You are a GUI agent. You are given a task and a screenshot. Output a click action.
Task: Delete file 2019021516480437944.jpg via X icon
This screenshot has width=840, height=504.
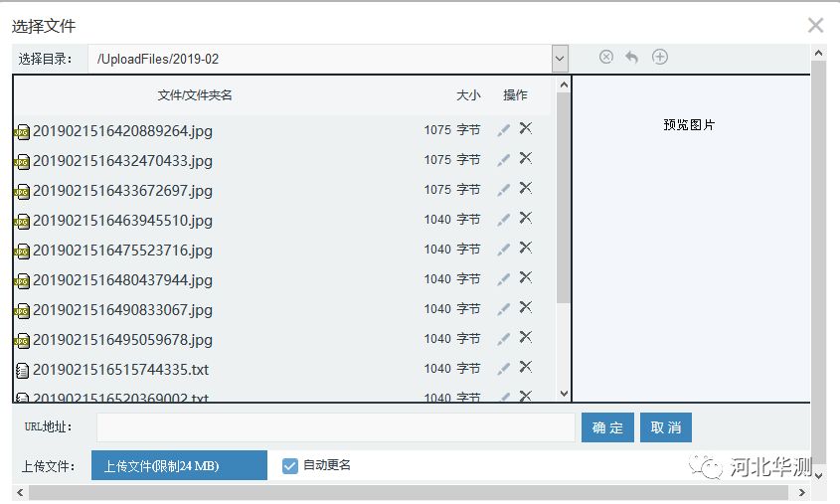tap(526, 277)
